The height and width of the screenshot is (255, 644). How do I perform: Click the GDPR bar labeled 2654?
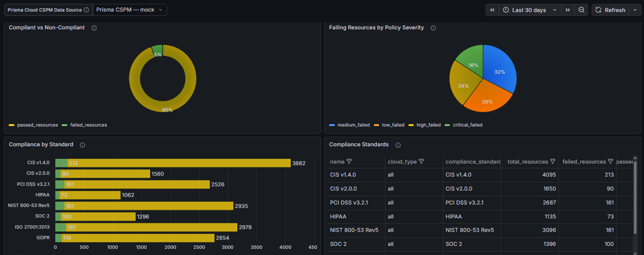(x=138, y=238)
